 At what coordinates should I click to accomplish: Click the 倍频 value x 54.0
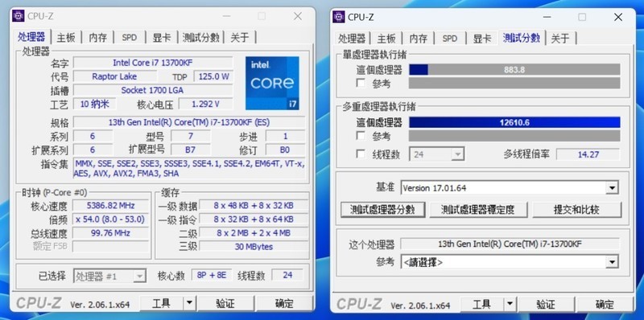click(111, 219)
